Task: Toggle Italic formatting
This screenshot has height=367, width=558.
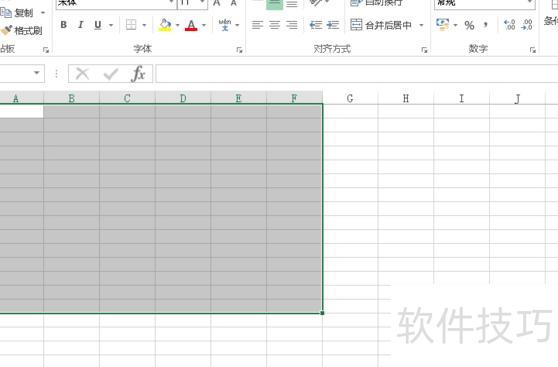Action: tap(81, 25)
